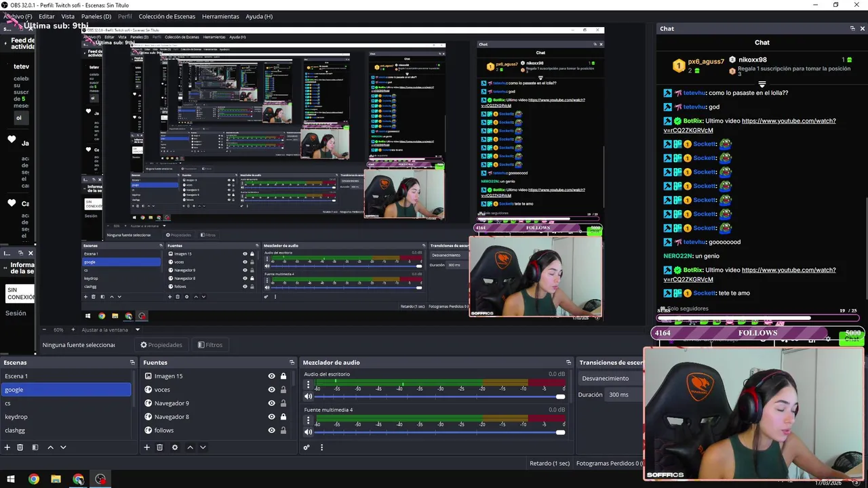
Task: Mute Fuente multimedia 4 speaker
Action: tap(309, 432)
